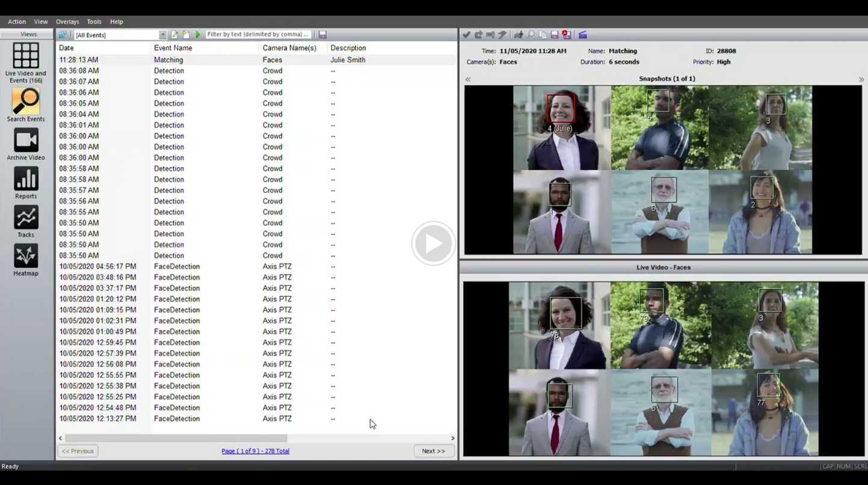
Task: Go to next snapshot with double arrow
Action: point(861,79)
